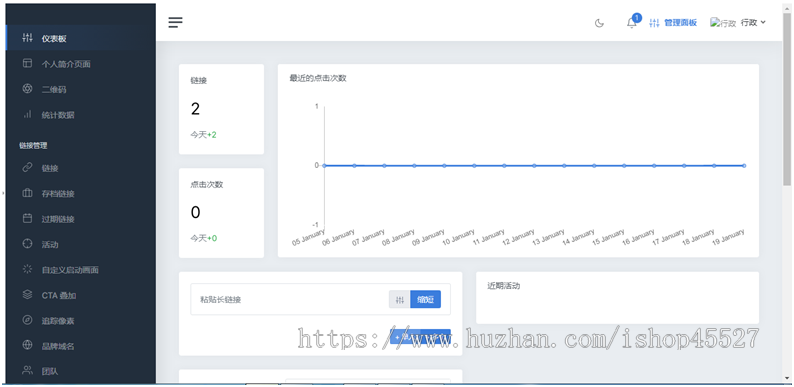This screenshot has width=794, height=387.
Task: Open advanced options sliders button beside 缩短
Action: 400,299
